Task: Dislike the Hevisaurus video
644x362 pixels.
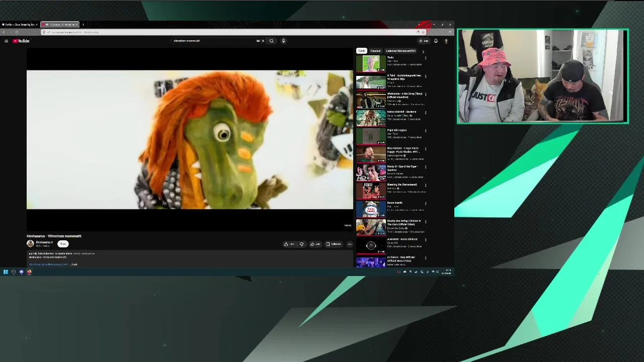Action: [x=301, y=244]
